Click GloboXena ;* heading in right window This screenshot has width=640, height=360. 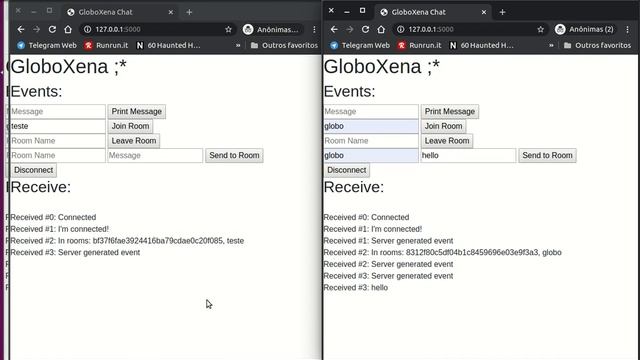tap(382, 67)
